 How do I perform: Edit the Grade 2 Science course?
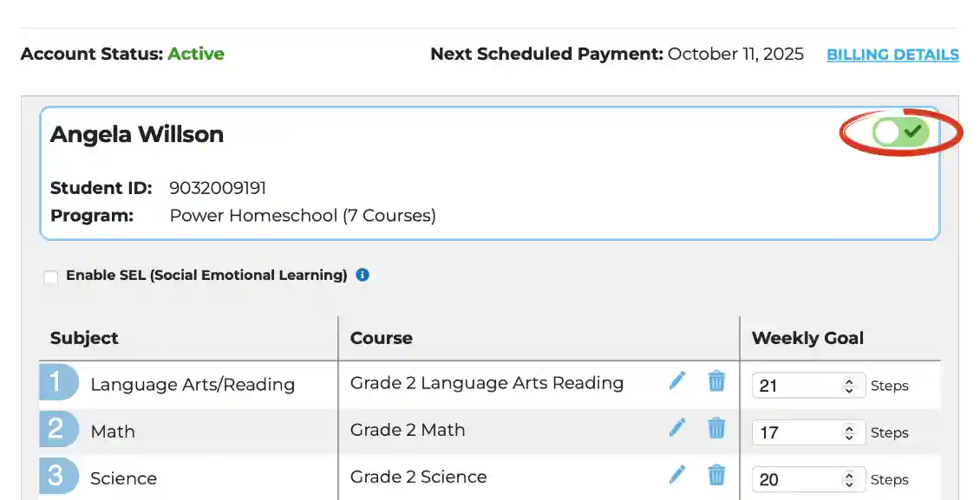(x=677, y=474)
